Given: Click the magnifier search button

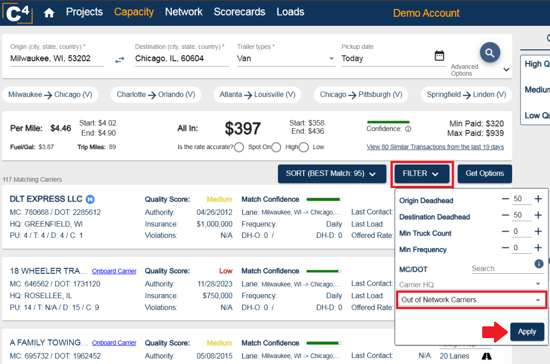Looking at the screenshot, I should coord(490,53).
